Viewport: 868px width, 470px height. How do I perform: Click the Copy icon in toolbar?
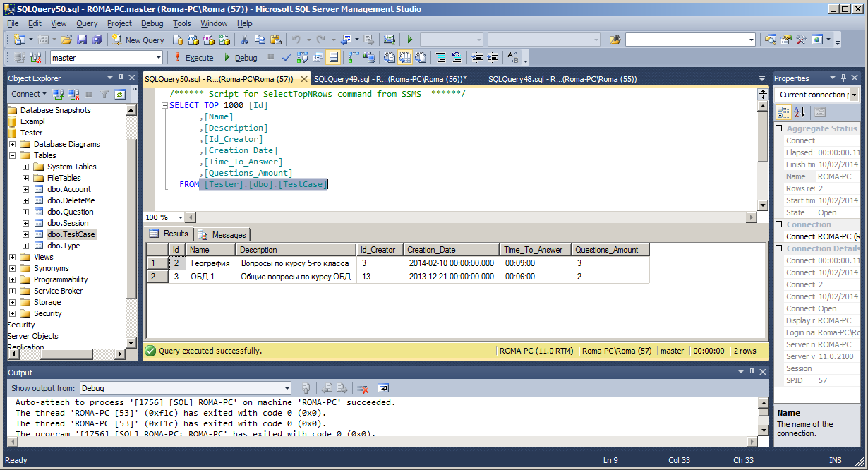pyautogui.click(x=260, y=40)
